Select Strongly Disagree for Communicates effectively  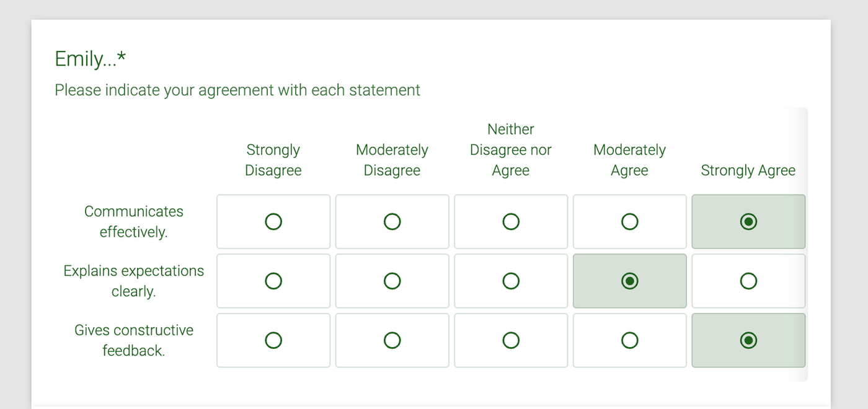[x=273, y=221]
